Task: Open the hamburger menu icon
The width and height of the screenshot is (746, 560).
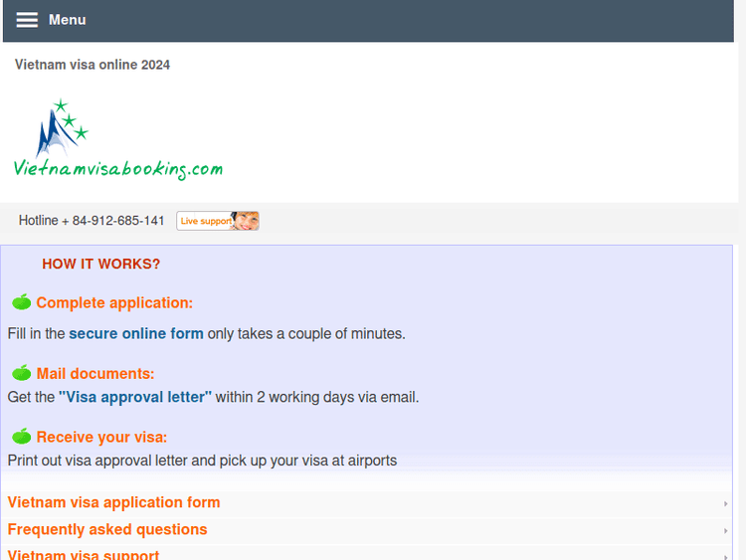Action: 27,20
